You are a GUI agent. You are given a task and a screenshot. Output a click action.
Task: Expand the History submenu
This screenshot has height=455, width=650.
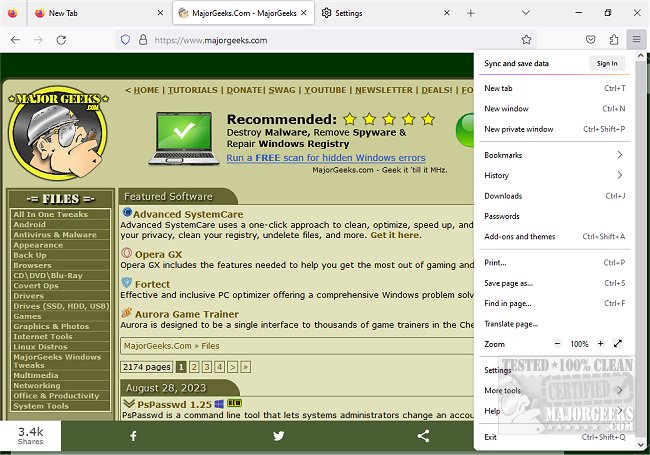tap(554, 175)
